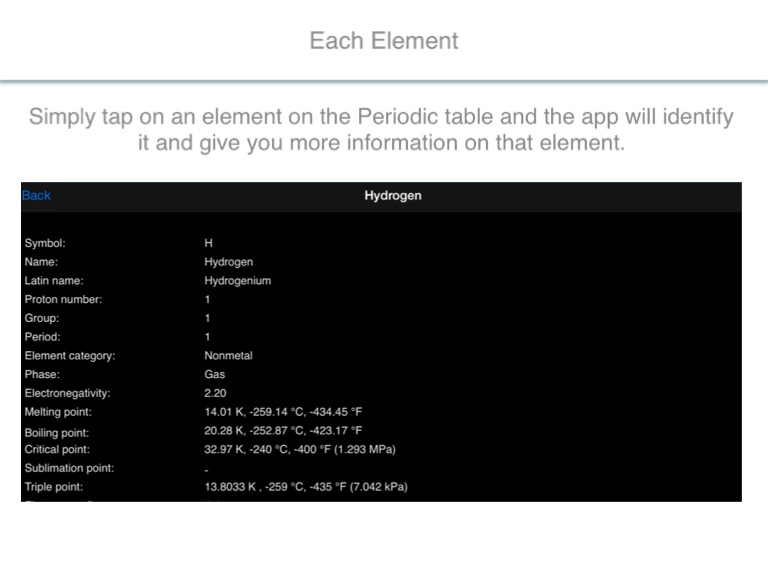768x561 pixels.
Task: Click the tap-on-an-element description text
Action: point(381,130)
